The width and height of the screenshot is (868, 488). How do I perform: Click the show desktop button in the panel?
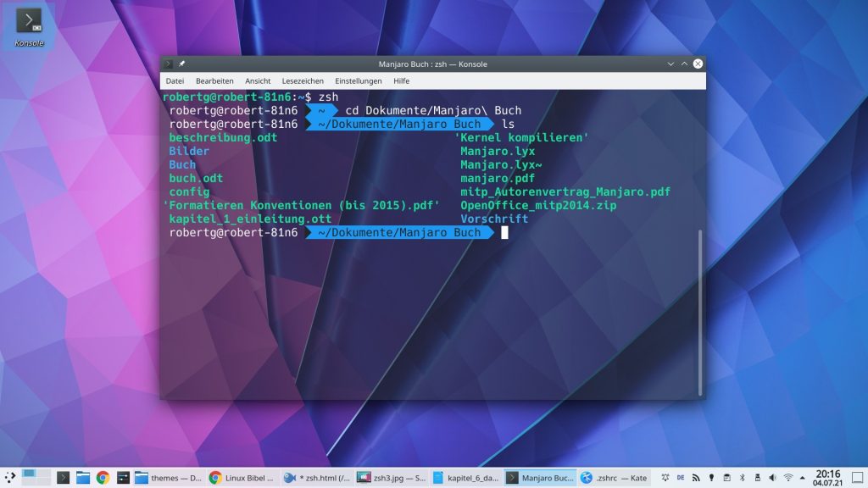click(857, 478)
